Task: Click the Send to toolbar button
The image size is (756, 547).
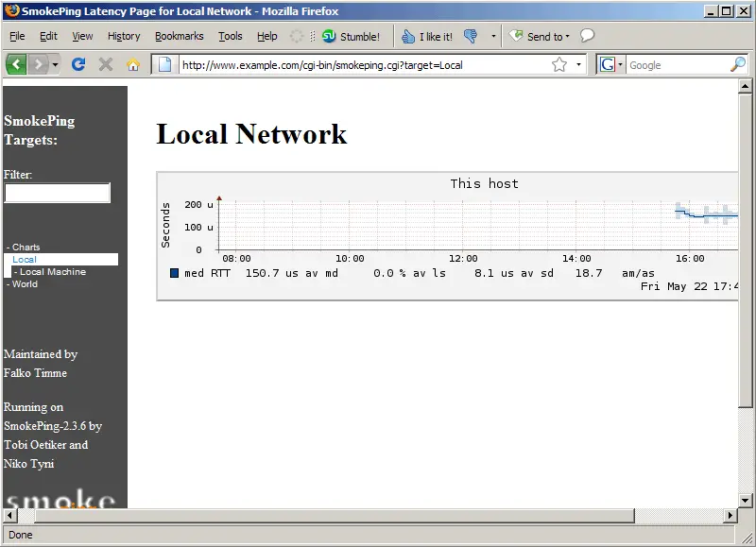Action: [x=540, y=36]
